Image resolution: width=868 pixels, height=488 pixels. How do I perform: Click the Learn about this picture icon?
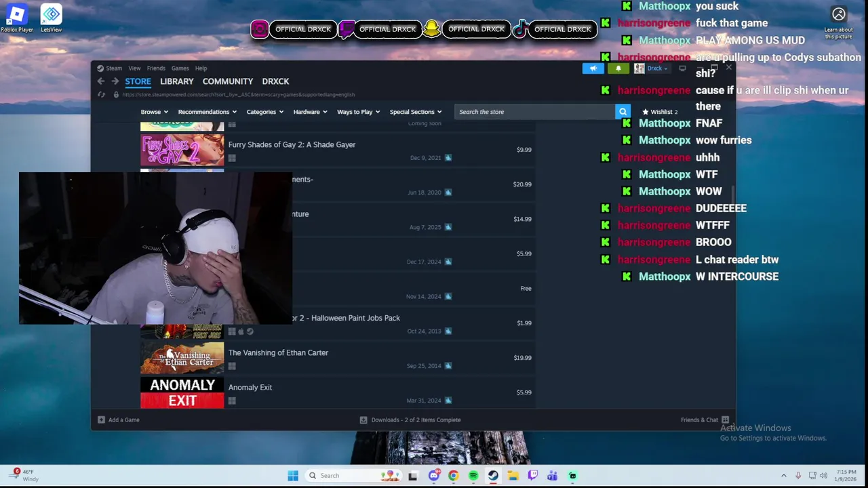[x=839, y=15]
